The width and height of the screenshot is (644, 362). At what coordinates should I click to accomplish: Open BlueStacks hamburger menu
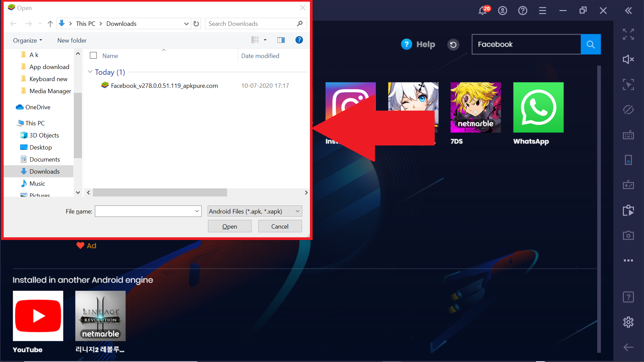pos(543,11)
